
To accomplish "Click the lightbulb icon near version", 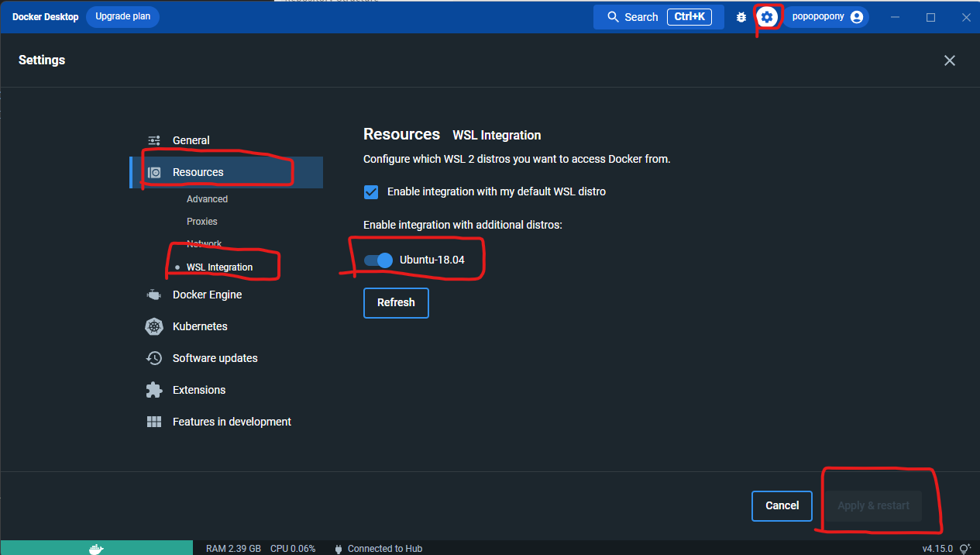I will (965, 549).
